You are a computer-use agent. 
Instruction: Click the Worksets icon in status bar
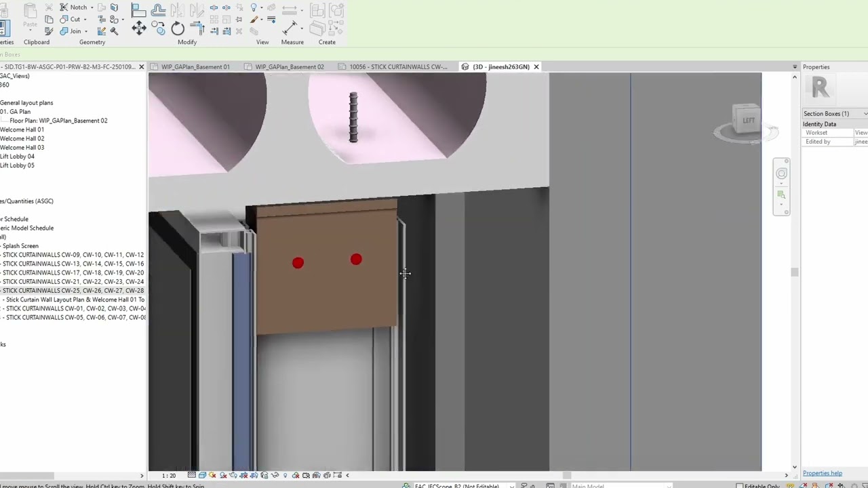[406, 486]
